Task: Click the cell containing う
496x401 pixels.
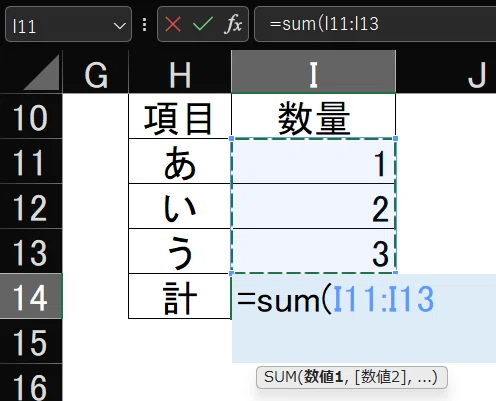Action: [x=180, y=251]
